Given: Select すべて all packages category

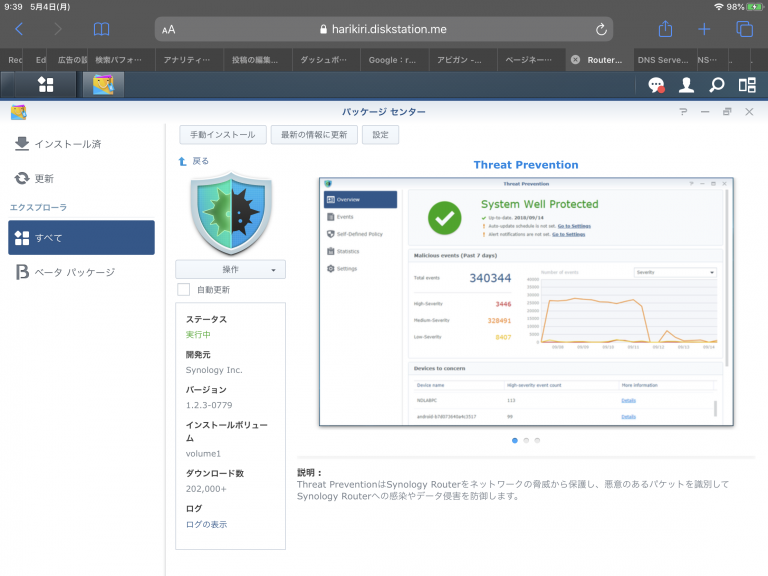Looking at the screenshot, I should pos(81,238).
